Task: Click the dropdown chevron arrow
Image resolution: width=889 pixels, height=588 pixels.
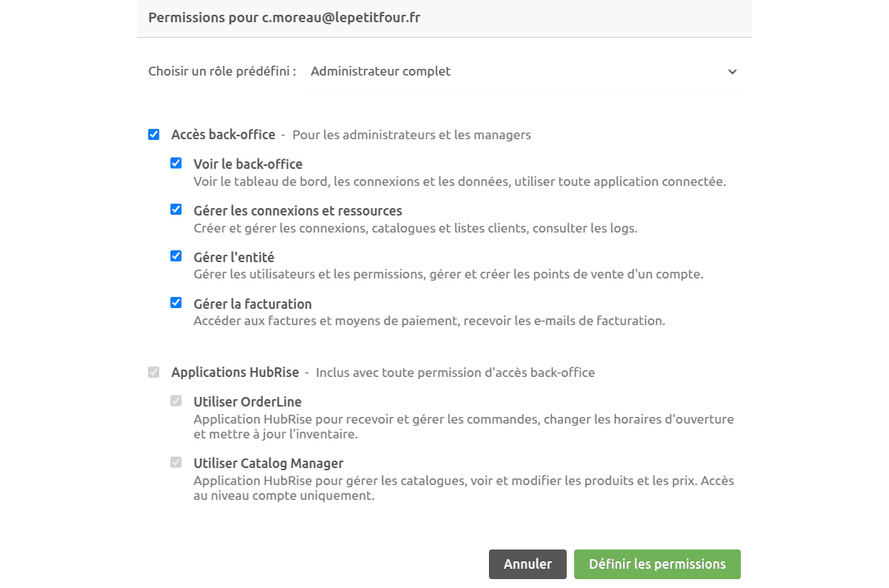Action: (x=732, y=72)
